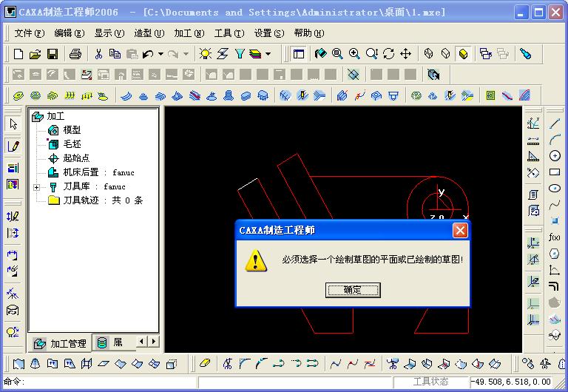This screenshot has width=568, height=392.
Task: Open the 加工(N) menu
Action: (189, 33)
